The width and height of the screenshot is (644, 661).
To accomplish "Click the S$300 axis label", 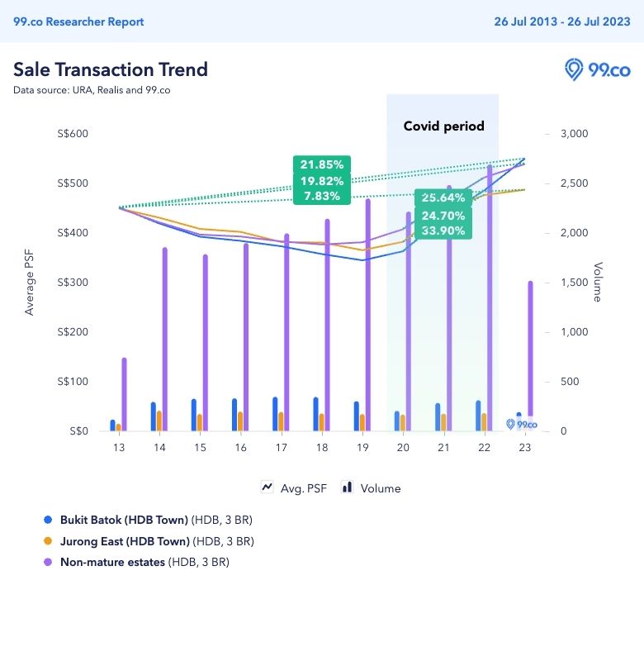I will [x=73, y=282].
